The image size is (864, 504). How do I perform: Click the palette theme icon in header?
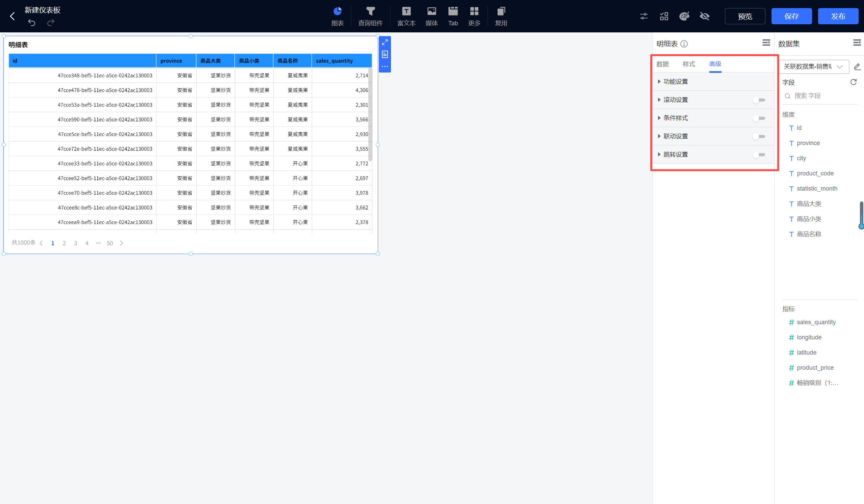684,16
